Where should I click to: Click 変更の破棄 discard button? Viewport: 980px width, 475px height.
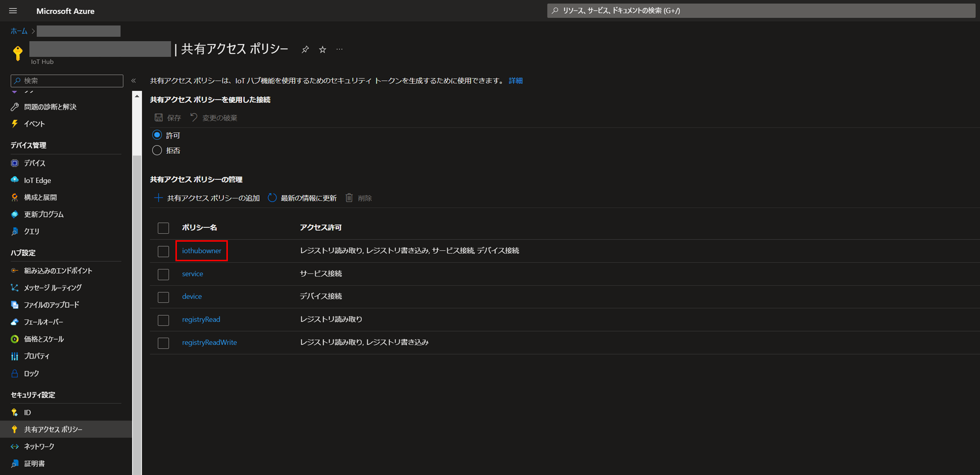214,118
